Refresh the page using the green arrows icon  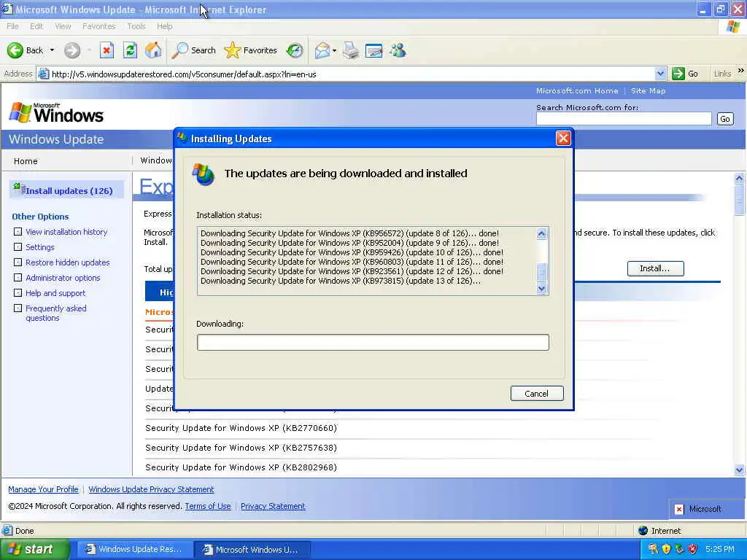point(130,50)
